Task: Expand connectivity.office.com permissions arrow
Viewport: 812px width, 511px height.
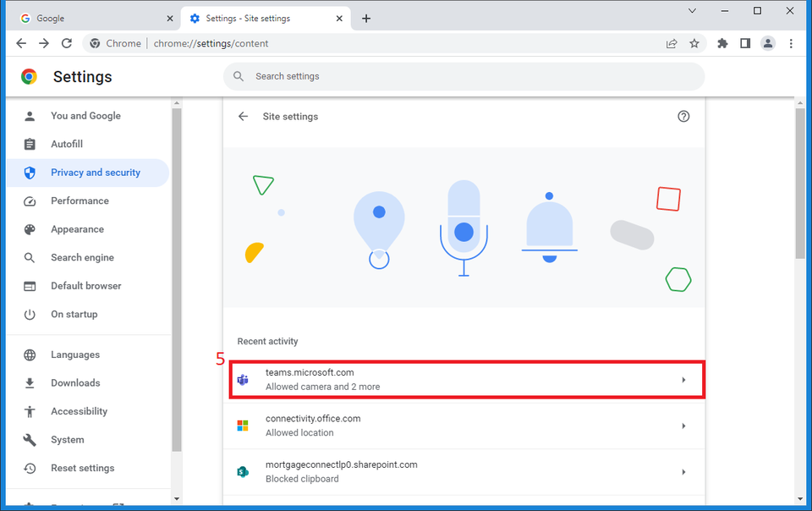Action: click(x=683, y=426)
